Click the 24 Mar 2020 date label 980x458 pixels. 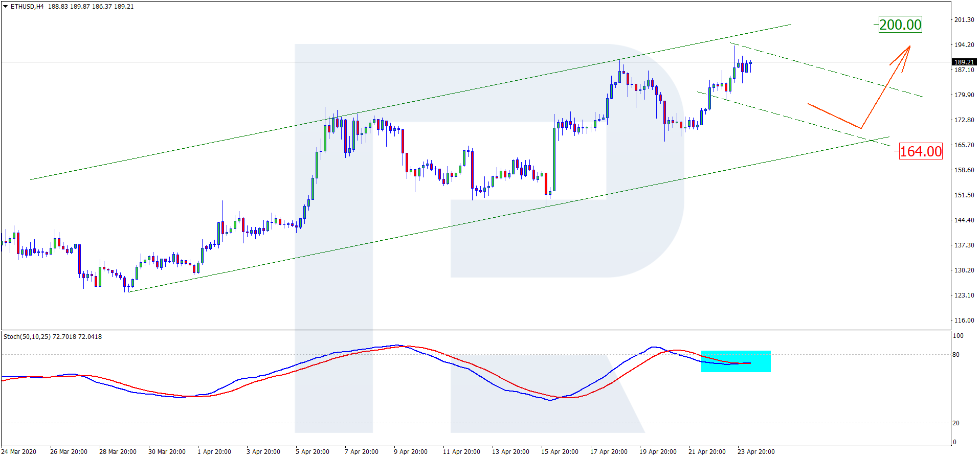19,452
